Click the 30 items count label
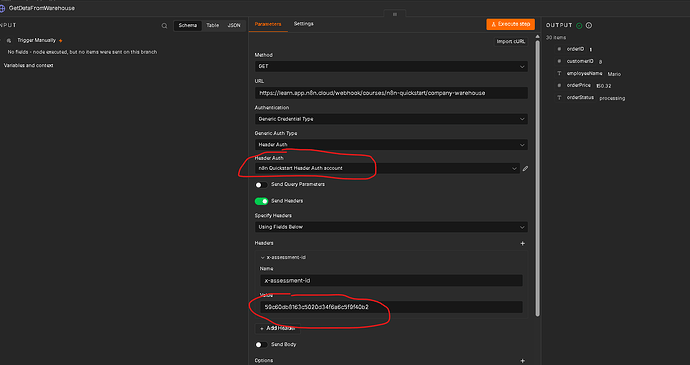The height and width of the screenshot is (365, 690). click(556, 38)
